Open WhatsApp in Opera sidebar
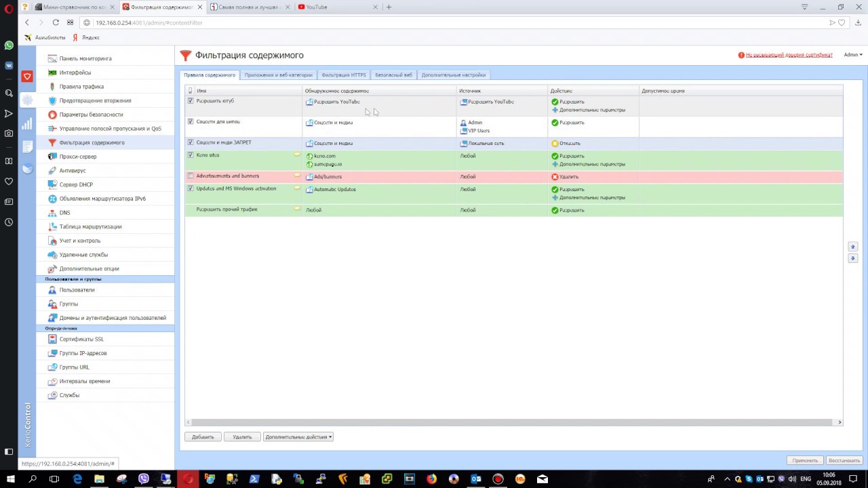 pyautogui.click(x=9, y=45)
